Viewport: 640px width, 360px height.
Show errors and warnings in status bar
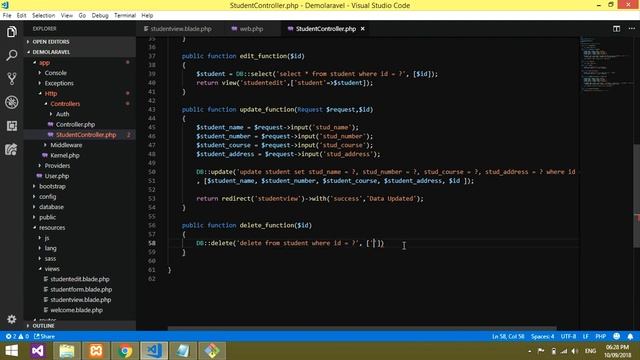17,336
